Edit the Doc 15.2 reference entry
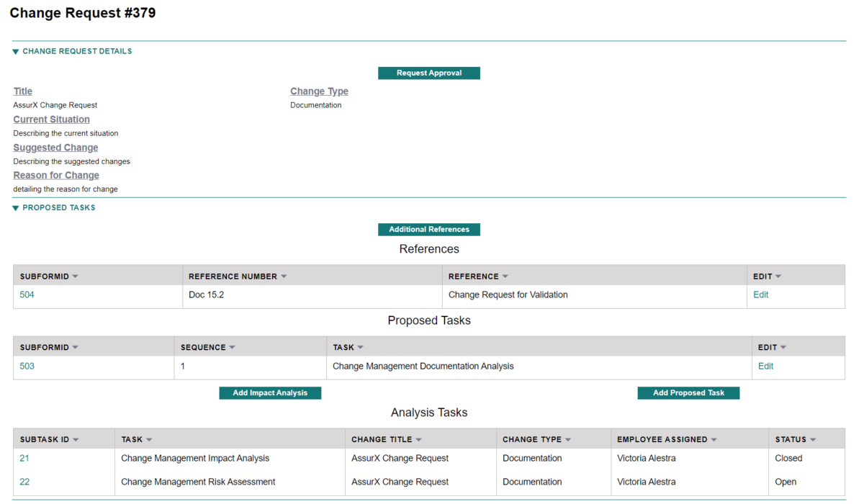The width and height of the screenshot is (864, 504). pos(760,294)
